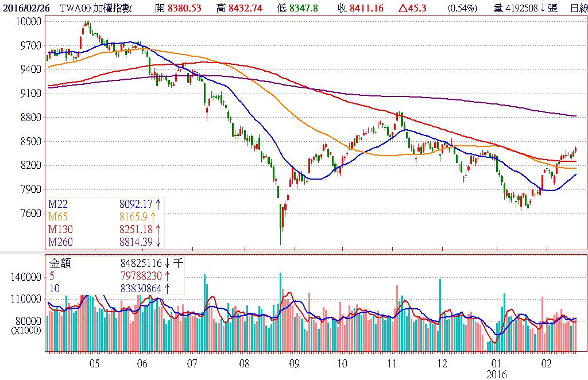Click the 2016 year label on time axis
The height and width of the screenshot is (380, 588).
click(x=497, y=374)
